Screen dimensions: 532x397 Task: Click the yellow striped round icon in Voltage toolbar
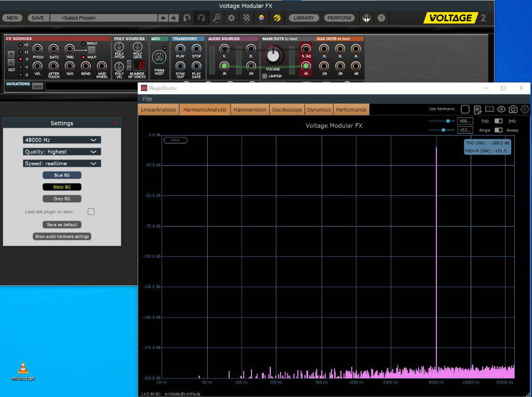(x=277, y=18)
